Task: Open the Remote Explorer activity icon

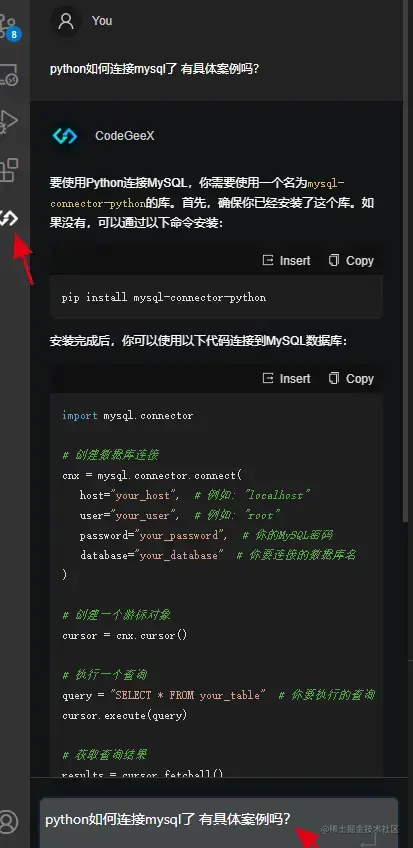Action: pyautogui.click(x=9, y=74)
